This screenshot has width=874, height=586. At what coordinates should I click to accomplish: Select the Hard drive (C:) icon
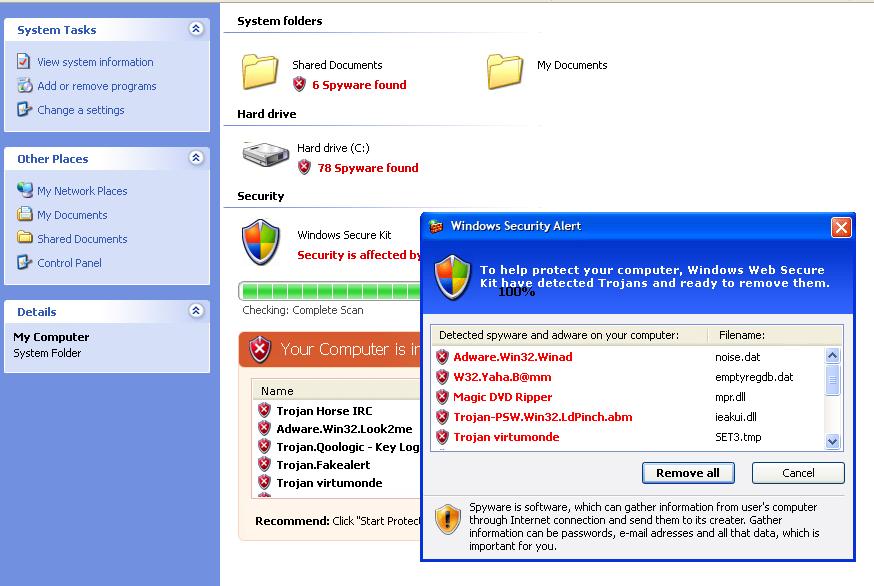coord(265,154)
